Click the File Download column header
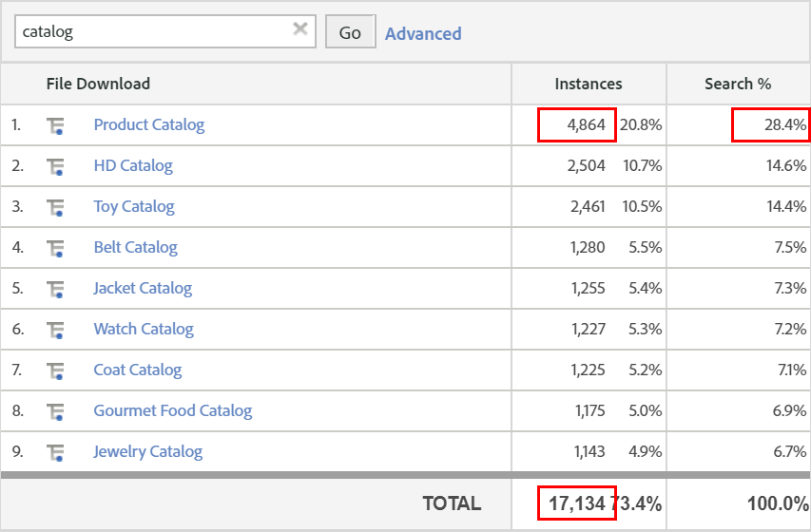This screenshot has height=532, width=811. point(98,84)
